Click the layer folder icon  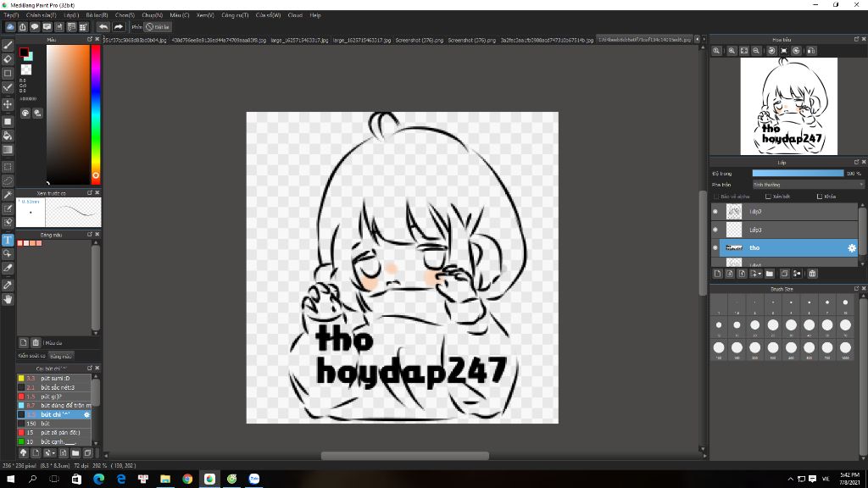pyautogui.click(x=770, y=274)
